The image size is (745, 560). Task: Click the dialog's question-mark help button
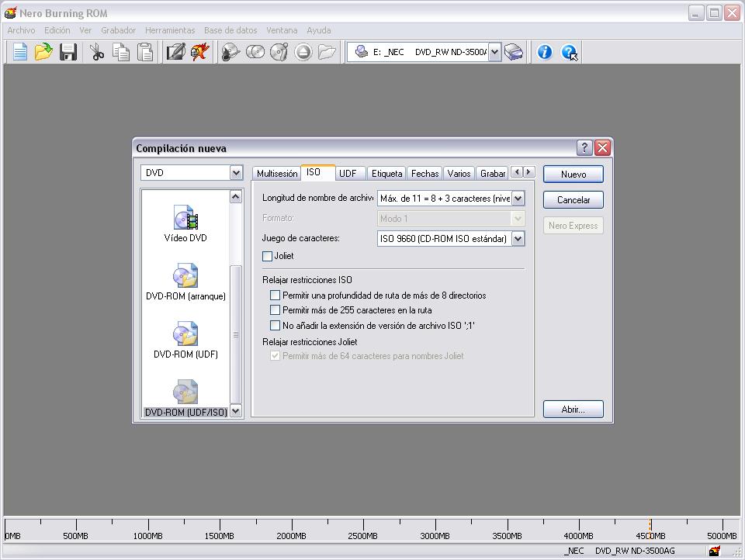[x=584, y=147]
